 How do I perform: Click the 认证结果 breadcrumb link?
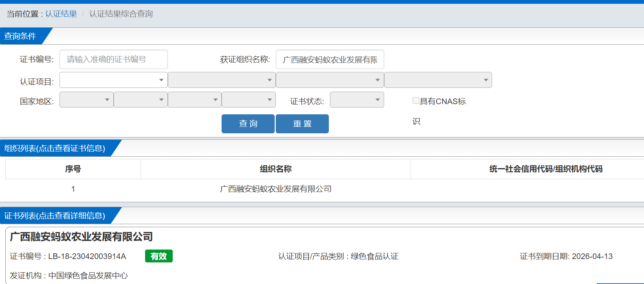[61, 14]
